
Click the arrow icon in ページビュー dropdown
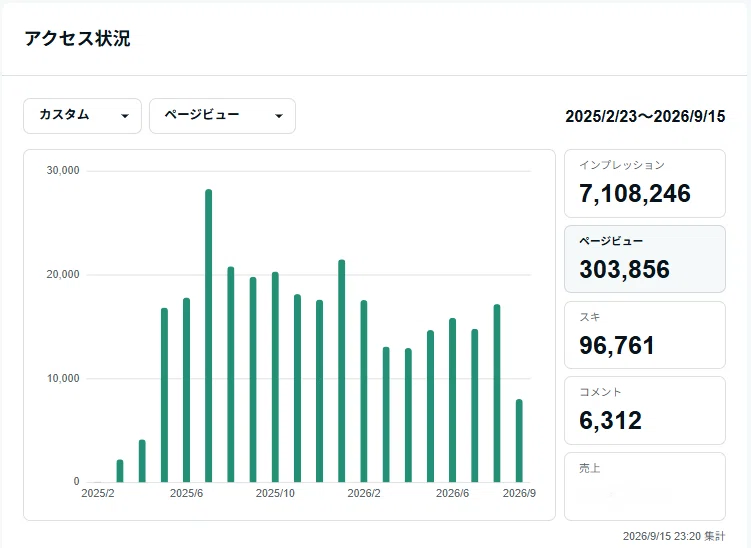coord(279,116)
